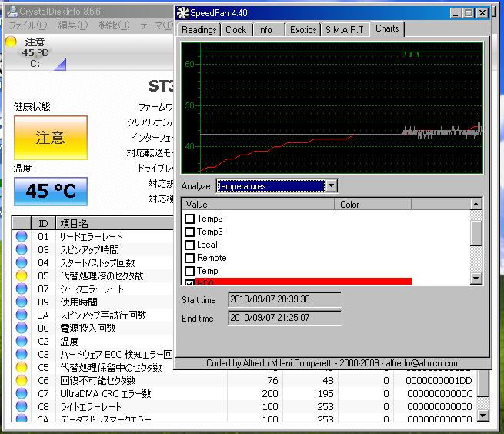Image resolution: width=504 pixels, height=434 pixels.
Task: Select the 使用時間 attribute name
Action: click(x=78, y=302)
